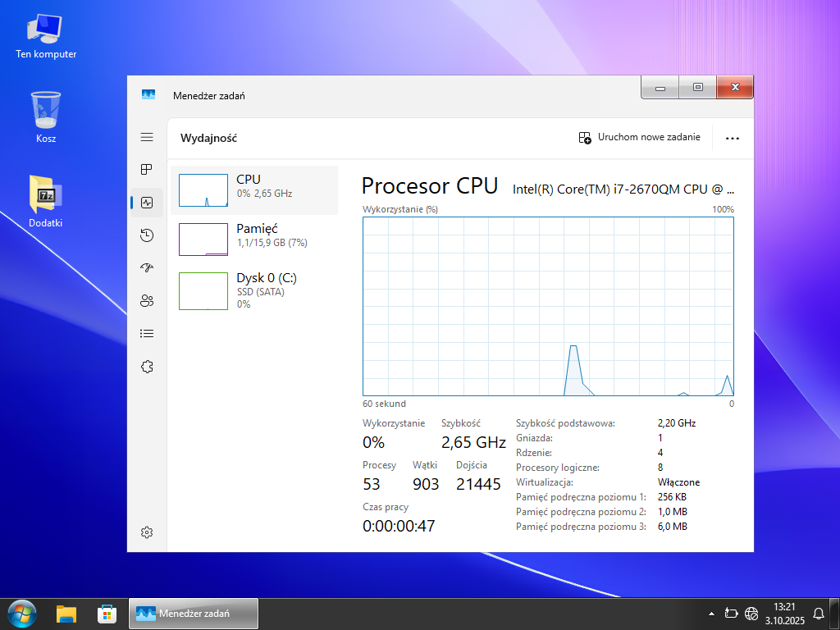The height and width of the screenshot is (630, 840).
Task: Select the Performance page icon in sidebar
Action: [x=147, y=203]
